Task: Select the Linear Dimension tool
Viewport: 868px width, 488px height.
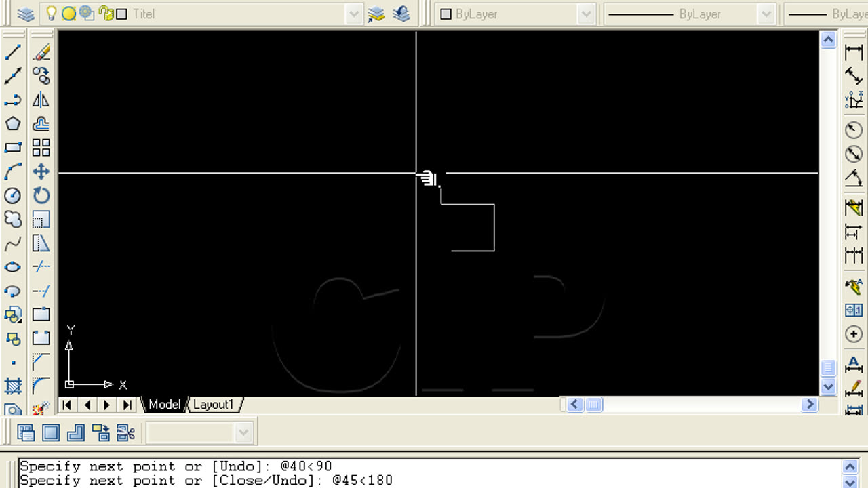Action: [854, 52]
